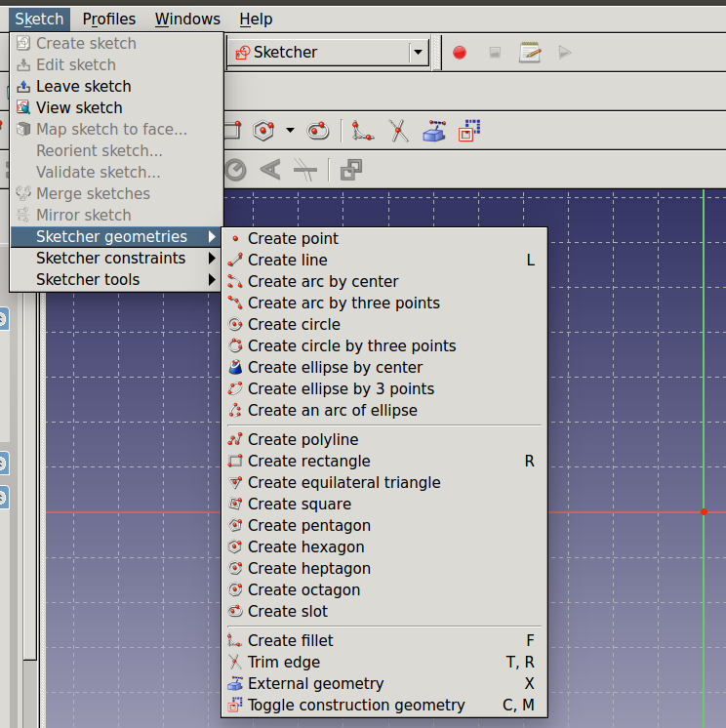Select Create slot menu entry

click(384, 612)
